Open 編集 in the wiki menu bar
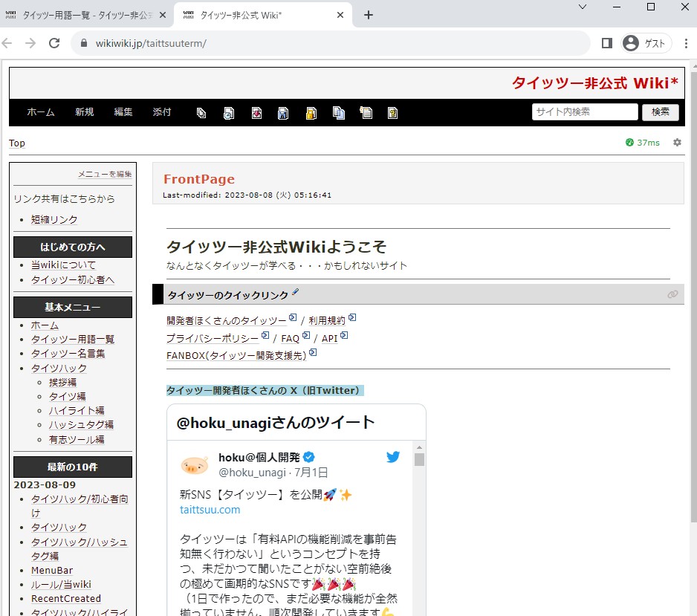The height and width of the screenshot is (616, 697). coord(123,112)
